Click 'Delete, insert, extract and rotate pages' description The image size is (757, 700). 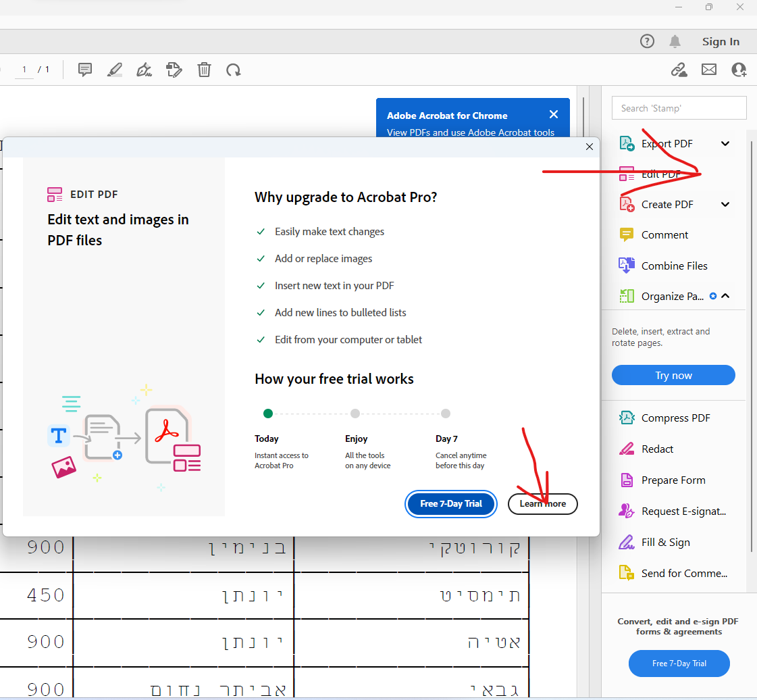[x=660, y=337]
